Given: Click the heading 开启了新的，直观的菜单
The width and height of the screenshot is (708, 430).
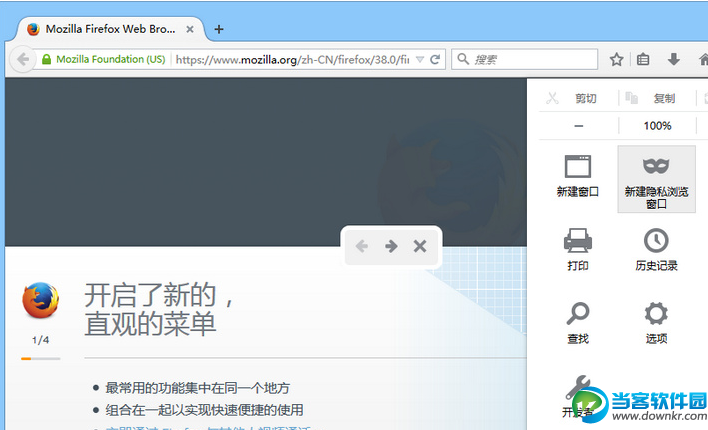Looking at the screenshot, I should (159, 310).
